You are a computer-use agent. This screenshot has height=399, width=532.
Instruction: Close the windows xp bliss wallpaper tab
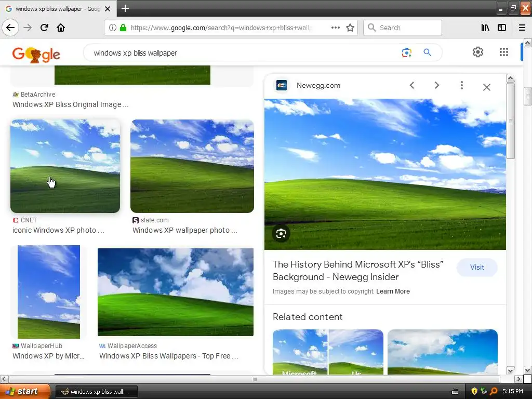click(x=108, y=9)
